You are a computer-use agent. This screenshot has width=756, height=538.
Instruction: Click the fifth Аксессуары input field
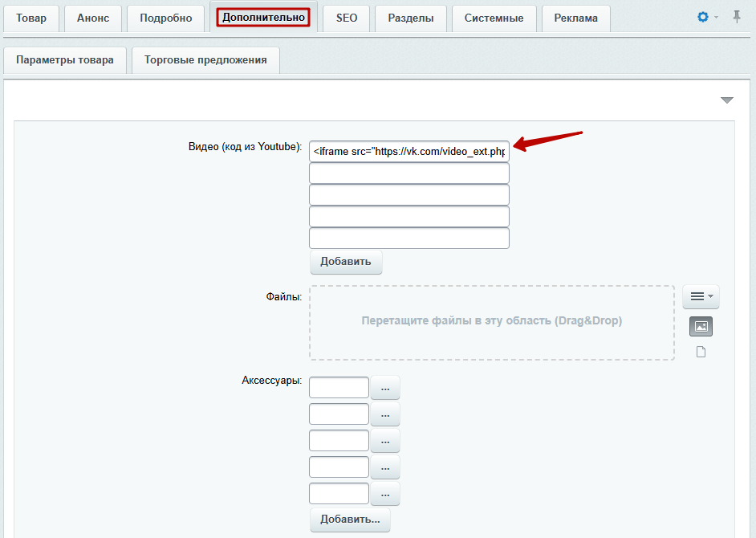pos(339,494)
